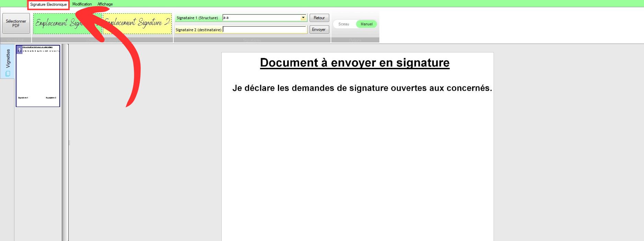
Task: Switch the toggle to Sceau
Action: pyautogui.click(x=344, y=24)
